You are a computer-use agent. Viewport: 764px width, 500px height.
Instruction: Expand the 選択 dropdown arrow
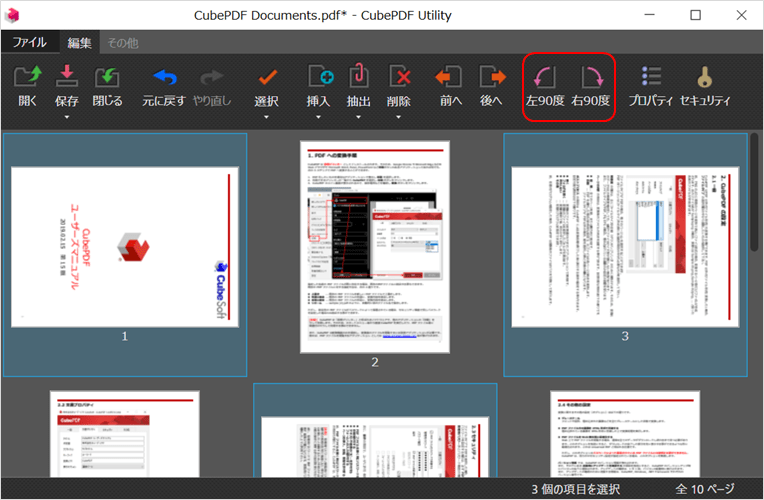tap(266, 117)
